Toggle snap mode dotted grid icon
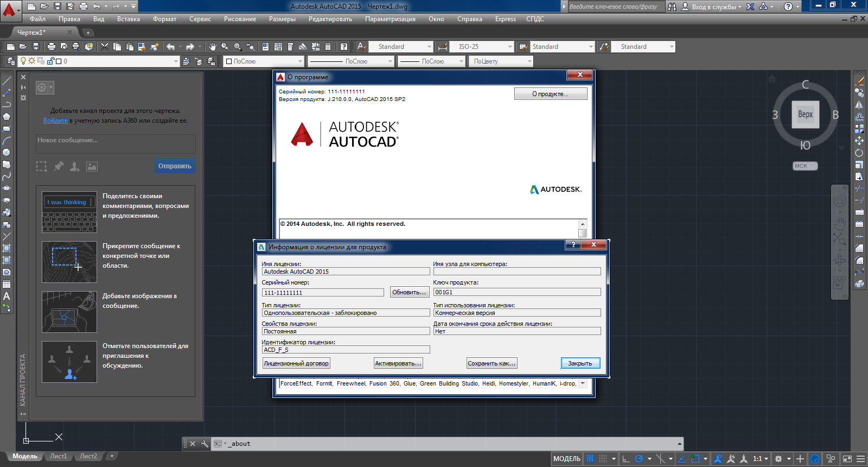 [x=603, y=459]
